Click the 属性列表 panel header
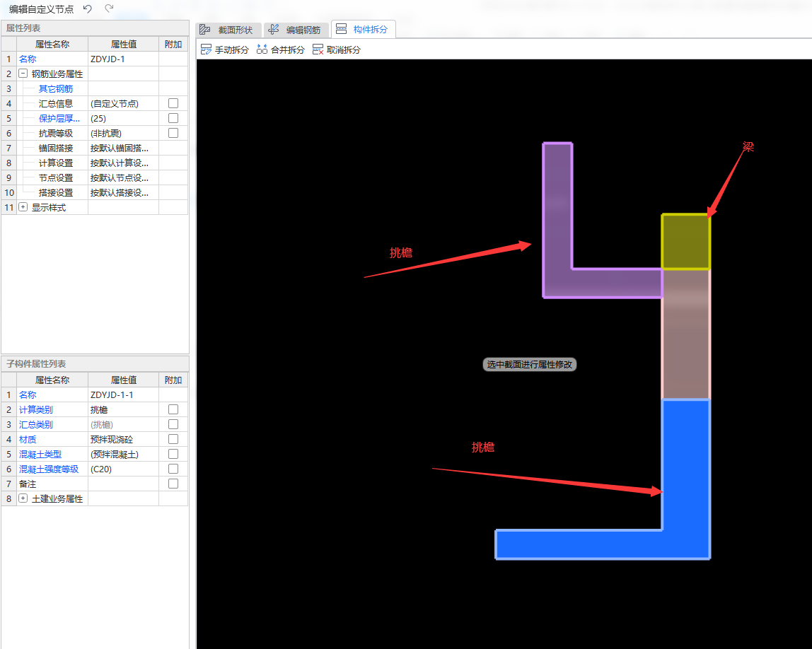 coord(95,28)
